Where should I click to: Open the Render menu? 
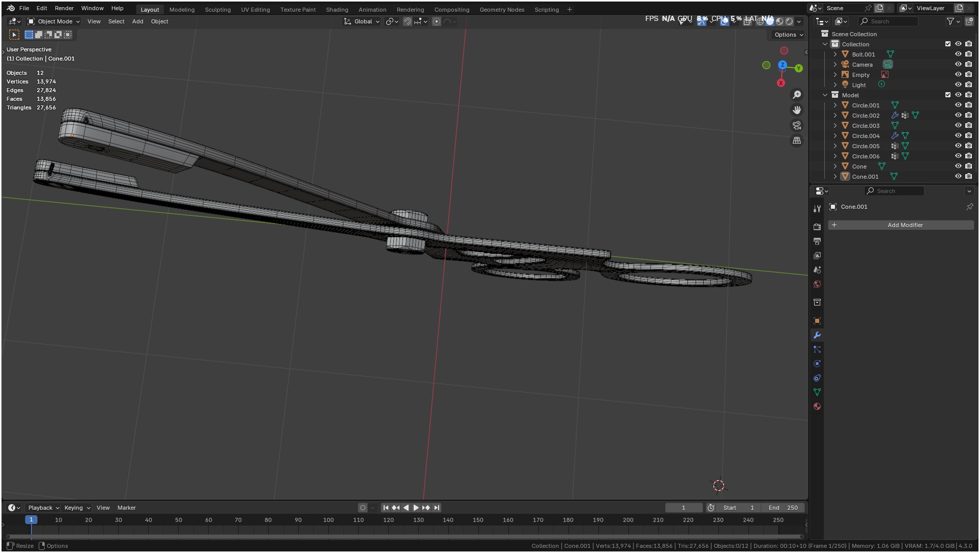64,8
